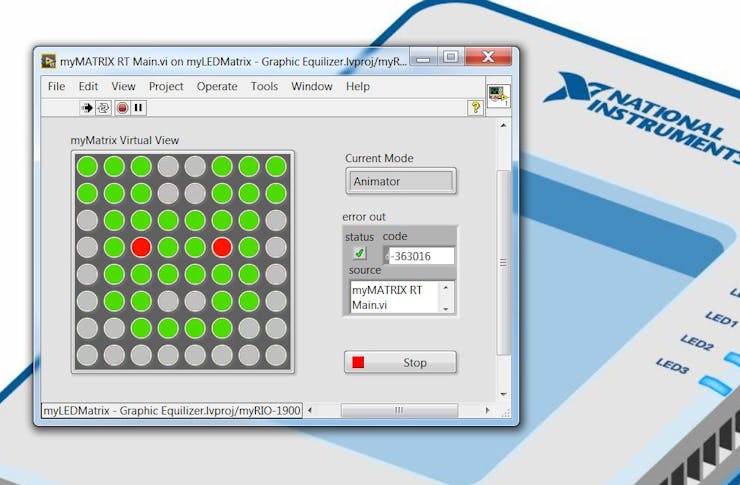740x485 pixels.
Task: Close the myMATRIX RT Main window
Action: [x=488, y=57]
